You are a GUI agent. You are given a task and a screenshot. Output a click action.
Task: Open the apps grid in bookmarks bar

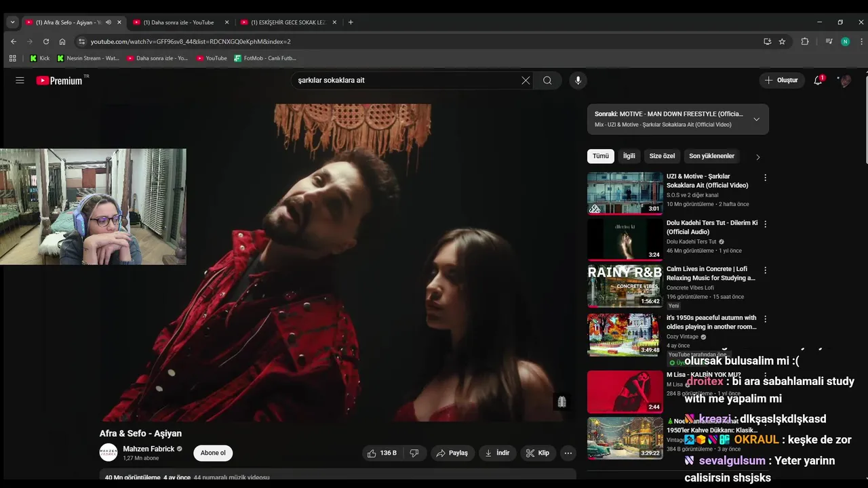point(12,58)
